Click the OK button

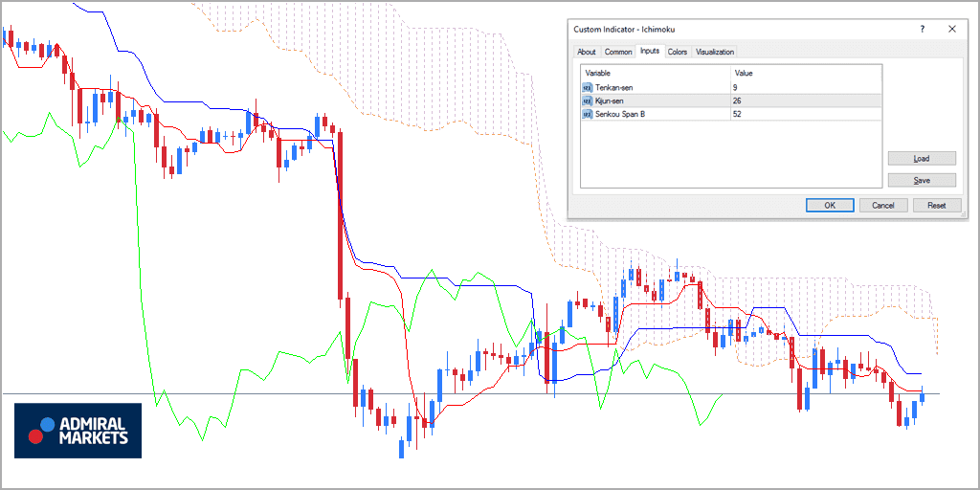pos(830,205)
